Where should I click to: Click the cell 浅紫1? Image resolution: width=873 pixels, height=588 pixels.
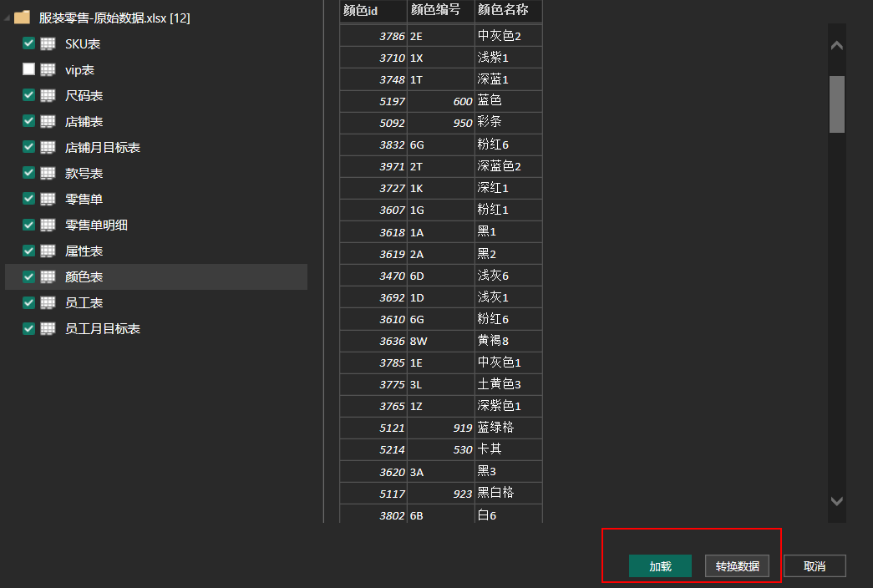click(508, 58)
